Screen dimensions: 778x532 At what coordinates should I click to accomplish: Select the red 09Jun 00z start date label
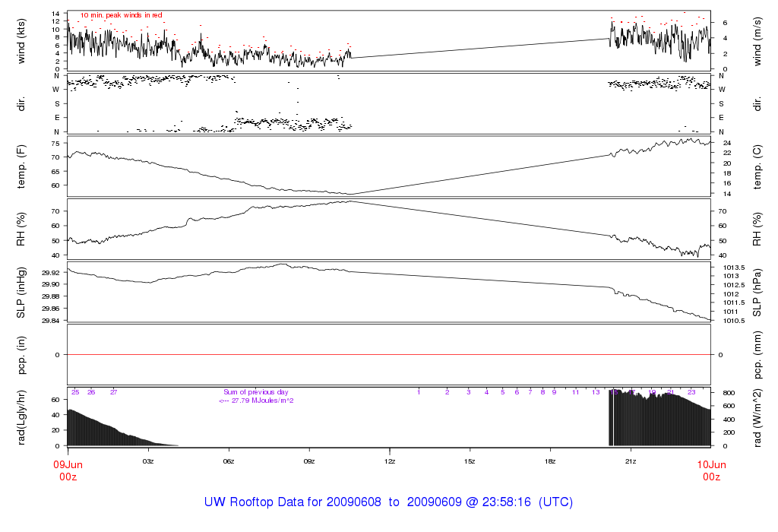[x=68, y=470]
